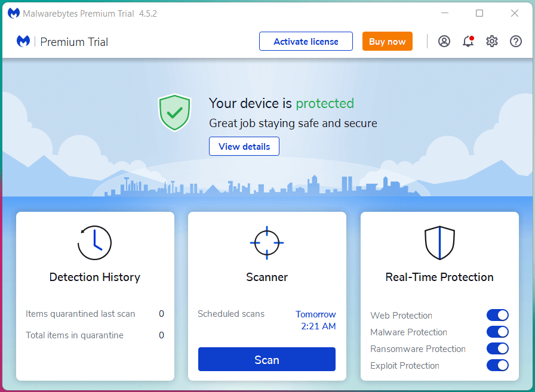Toggle Ransomware Protection off
The image size is (535, 392).
[x=497, y=348]
